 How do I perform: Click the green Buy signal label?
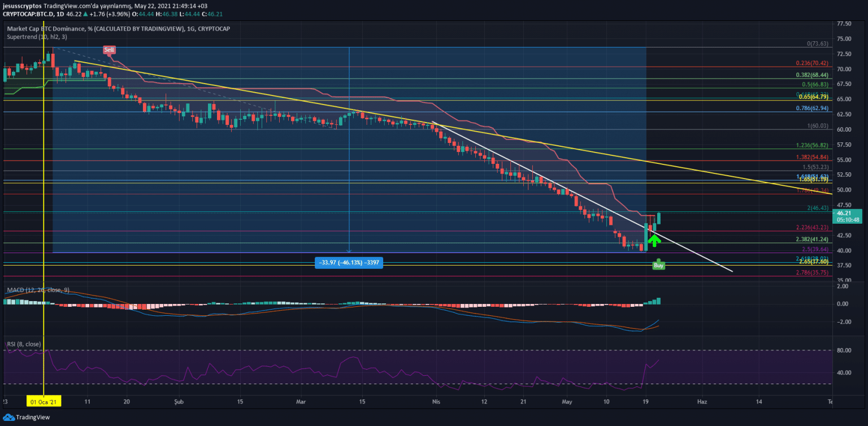coord(658,265)
